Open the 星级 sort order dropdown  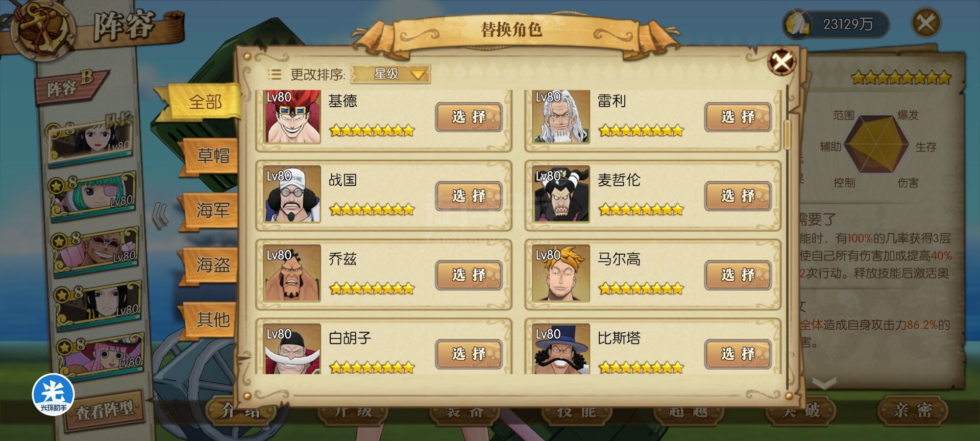coord(391,75)
